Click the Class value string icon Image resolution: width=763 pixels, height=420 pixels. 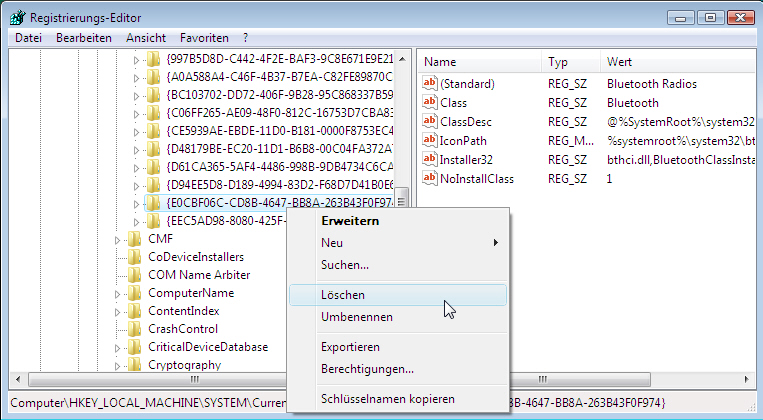(x=430, y=102)
